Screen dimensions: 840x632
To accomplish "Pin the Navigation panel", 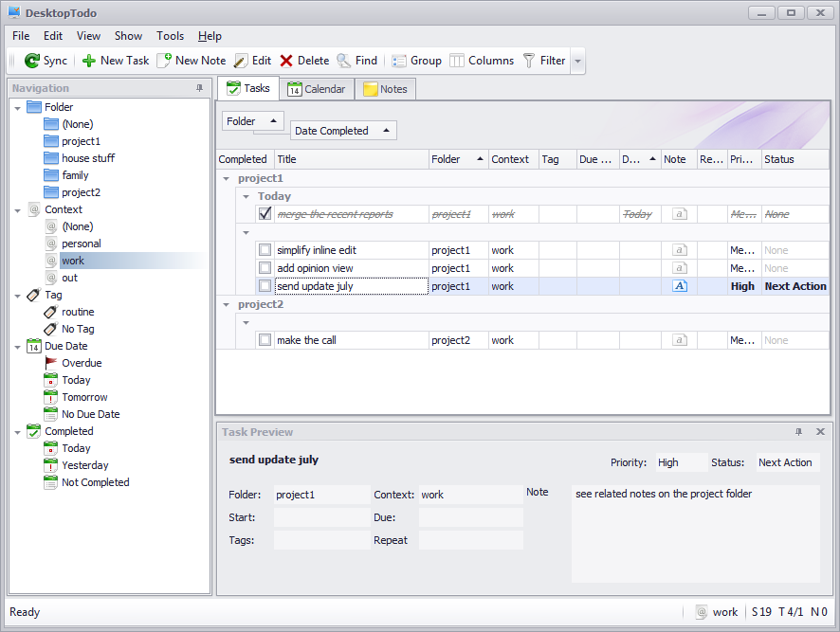I will [199, 88].
